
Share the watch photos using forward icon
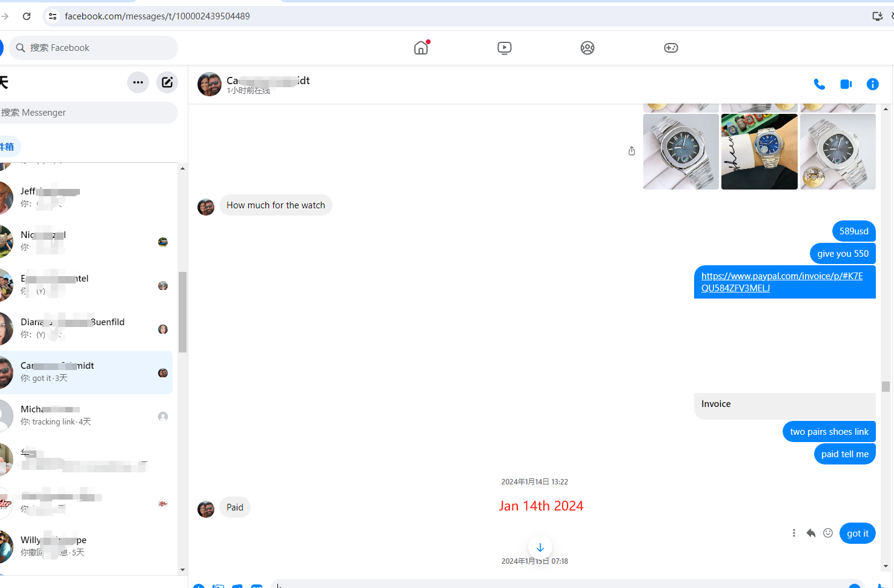[x=631, y=151]
